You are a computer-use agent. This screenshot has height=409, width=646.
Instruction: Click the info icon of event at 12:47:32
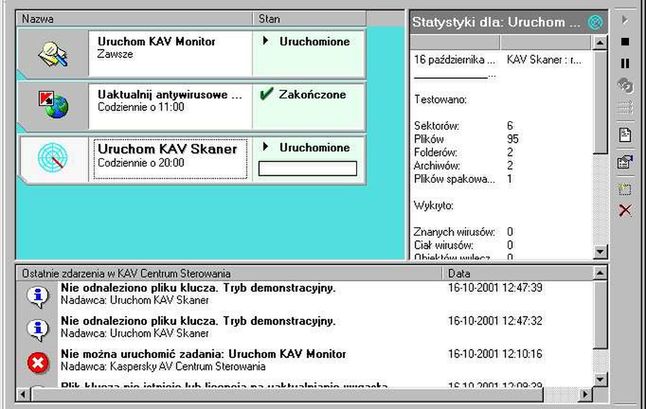click(38, 330)
